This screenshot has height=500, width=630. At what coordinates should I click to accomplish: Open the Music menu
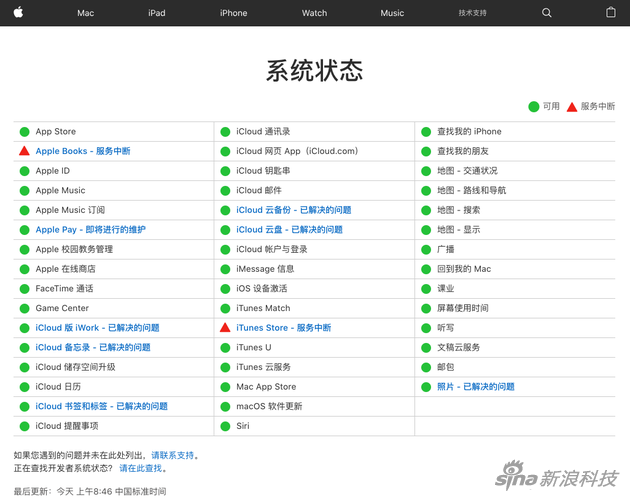pyautogui.click(x=392, y=13)
